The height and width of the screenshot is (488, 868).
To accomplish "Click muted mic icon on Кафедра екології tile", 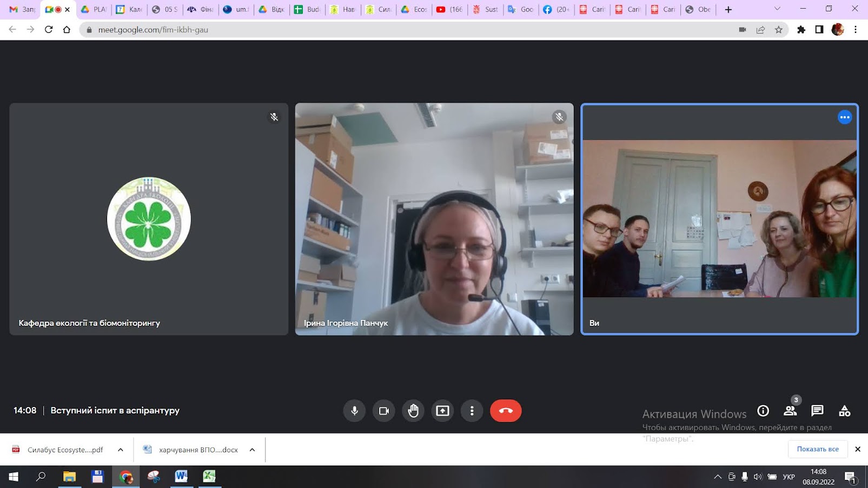I will click(274, 117).
